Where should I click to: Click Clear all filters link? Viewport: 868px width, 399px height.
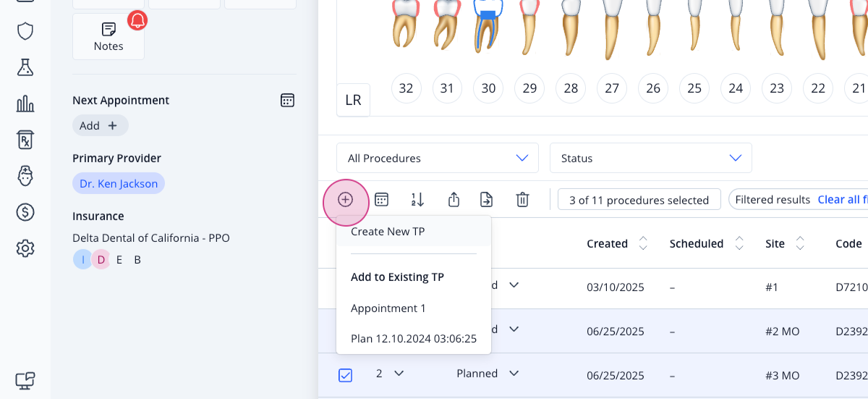pos(843,200)
